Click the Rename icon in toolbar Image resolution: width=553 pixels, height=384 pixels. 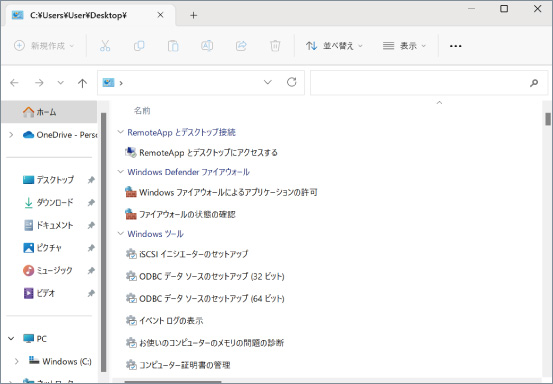(207, 46)
